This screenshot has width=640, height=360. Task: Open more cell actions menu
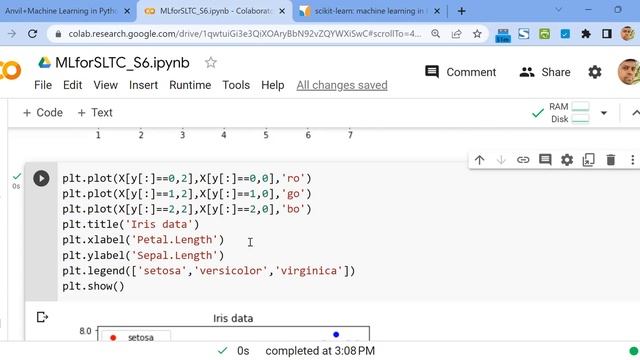pyautogui.click(x=632, y=160)
